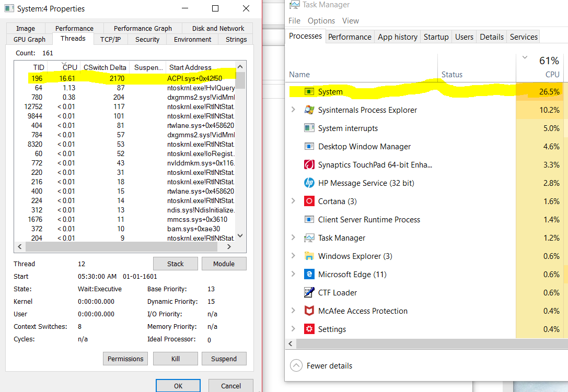The image size is (568, 392).
Task: Expand the Cortana process group
Action: tap(293, 201)
